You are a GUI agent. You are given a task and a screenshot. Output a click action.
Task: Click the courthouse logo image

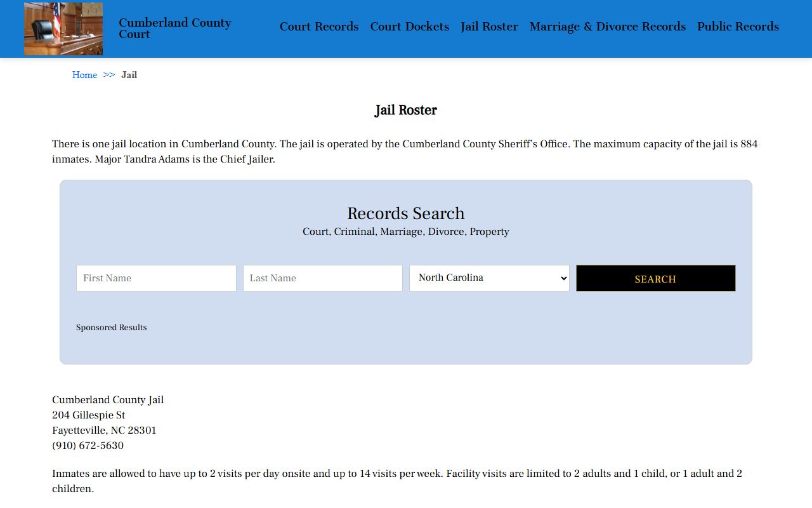pos(63,29)
